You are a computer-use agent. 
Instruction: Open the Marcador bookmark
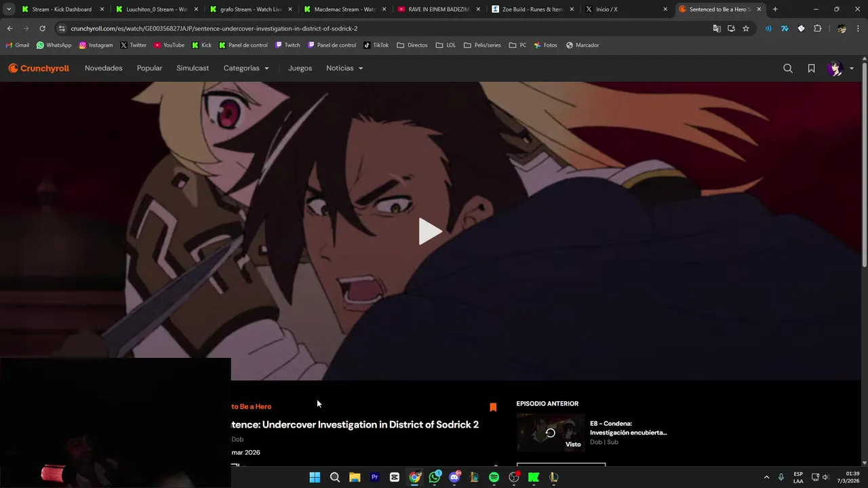point(583,45)
